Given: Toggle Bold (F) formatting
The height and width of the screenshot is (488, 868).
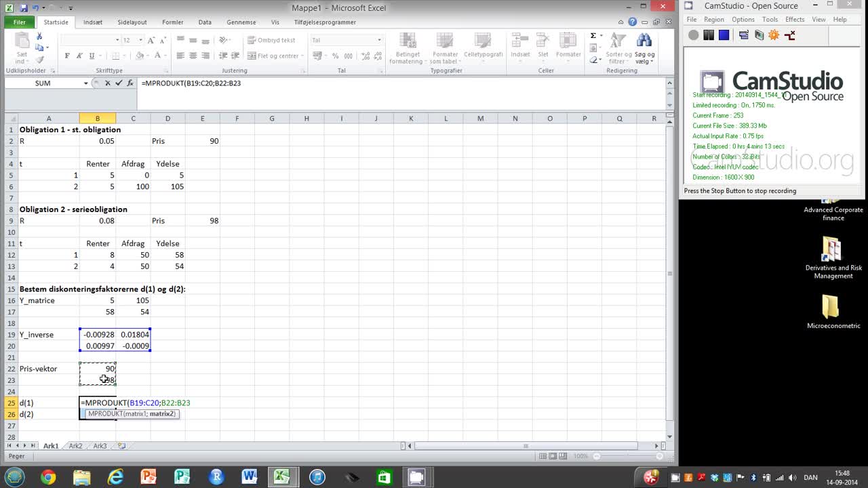Looking at the screenshot, I should 67,56.
